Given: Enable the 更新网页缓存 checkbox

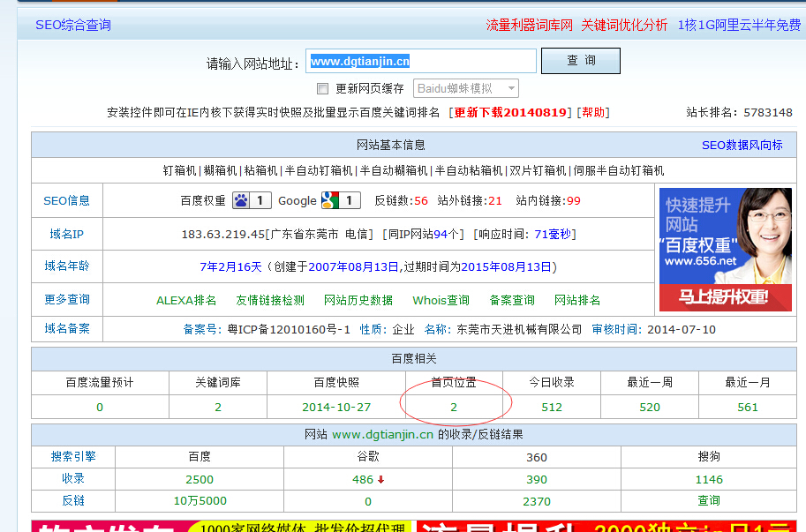Looking at the screenshot, I should coord(323,89).
